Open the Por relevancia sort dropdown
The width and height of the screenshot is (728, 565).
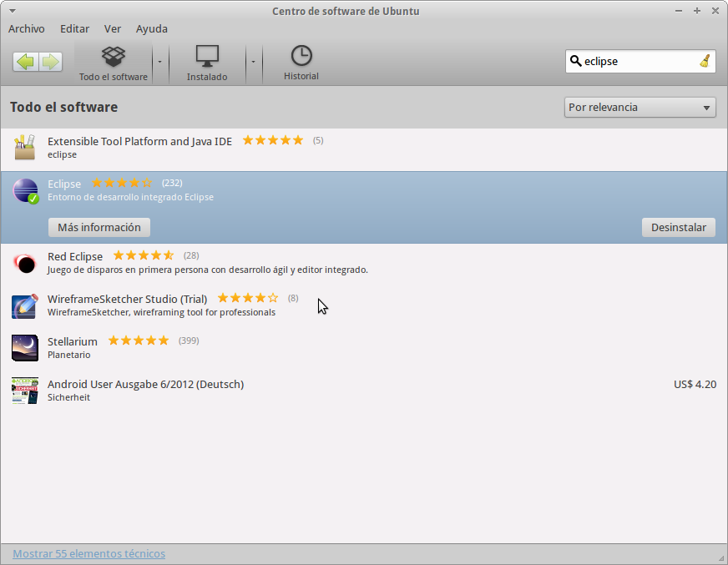640,107
